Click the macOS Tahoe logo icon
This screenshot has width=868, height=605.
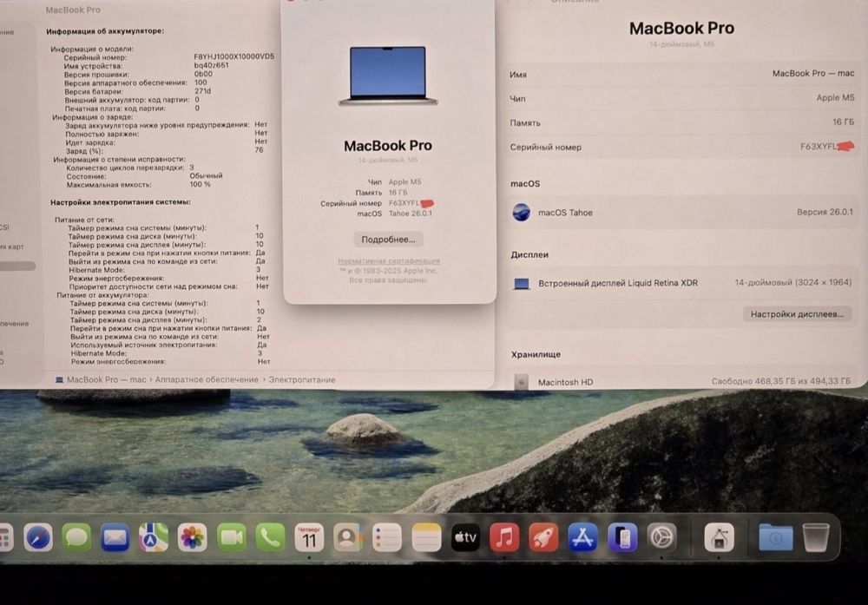pyautogui.click(x=521, y=212)
